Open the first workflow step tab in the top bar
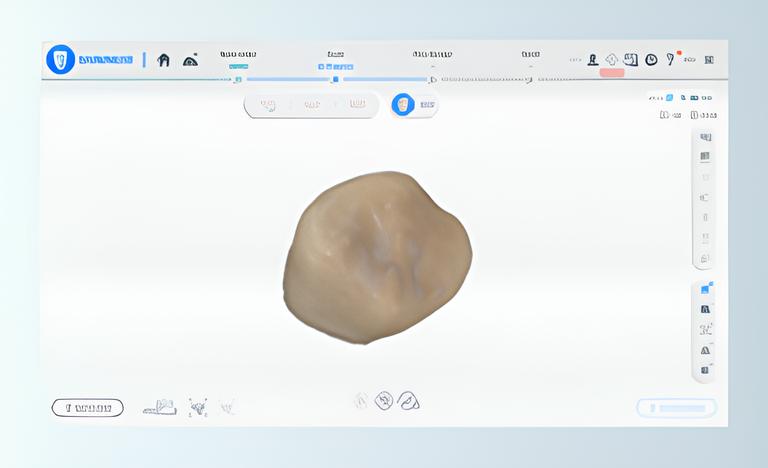 [238, 55]
